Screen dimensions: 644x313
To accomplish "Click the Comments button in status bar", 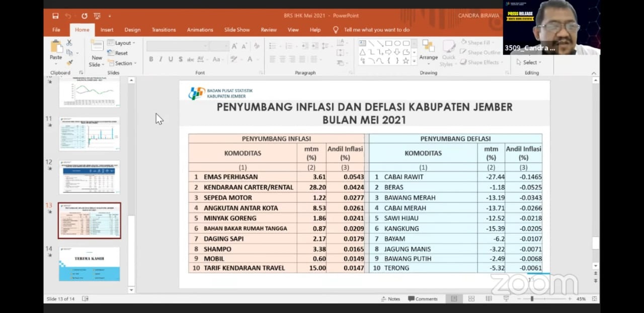I will (x=423, y=298).
